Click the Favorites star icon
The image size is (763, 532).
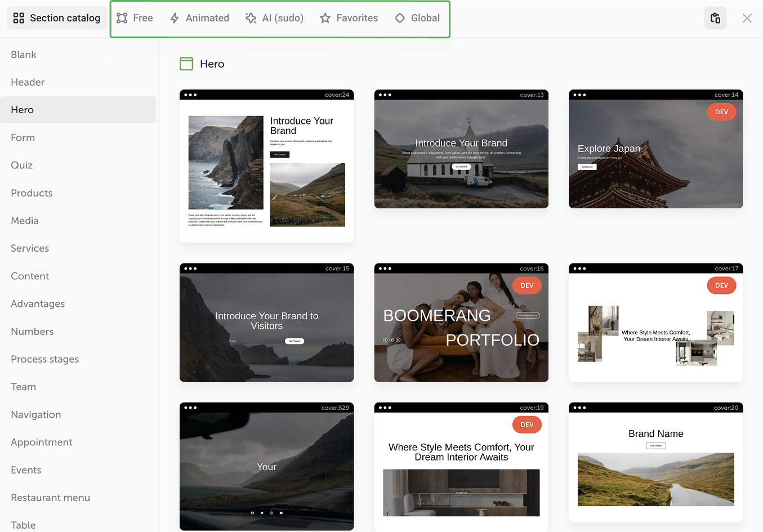tap(325, 18)
